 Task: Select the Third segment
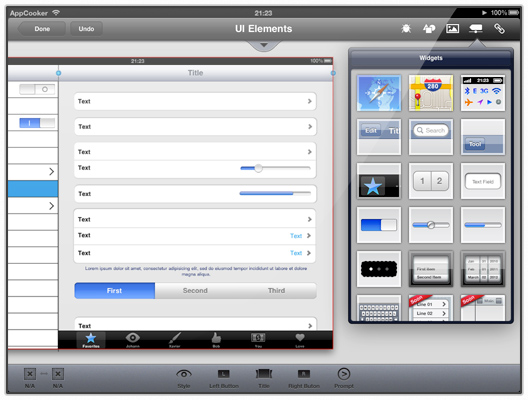(276, 291)
